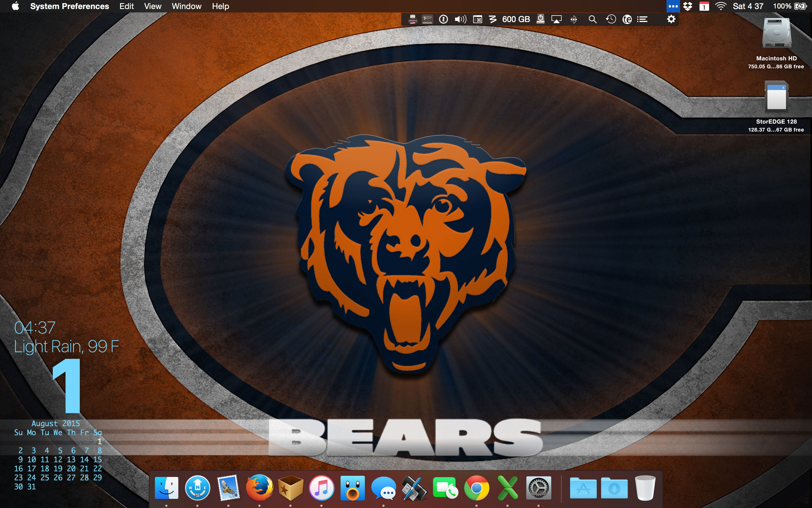Open the AirPlay display menu
This screenshot has height=508, width=812.
pyautogui.click(x=556, y=19)
